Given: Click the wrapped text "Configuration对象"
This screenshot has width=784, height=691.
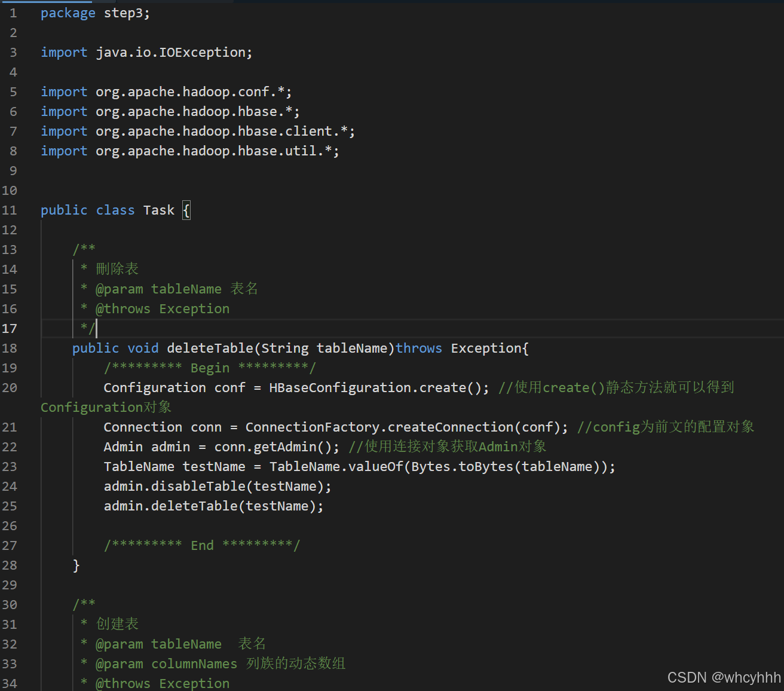Looking at the screenshot, I should 106,408.
